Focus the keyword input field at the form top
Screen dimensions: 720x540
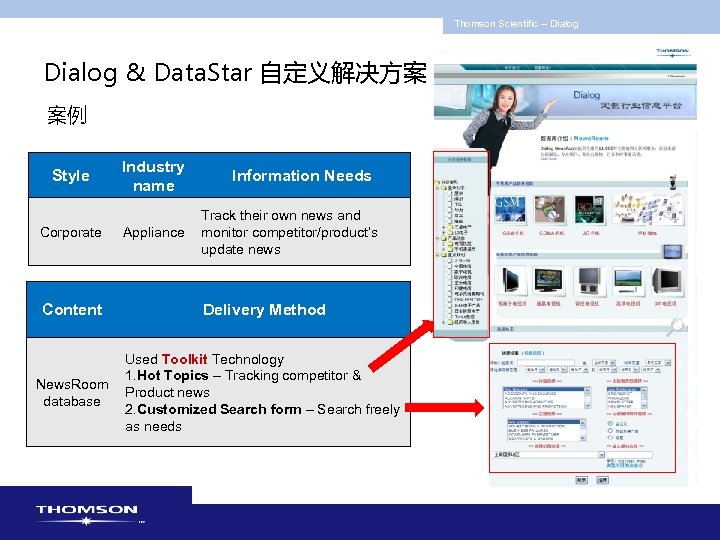tap(546, 363)
